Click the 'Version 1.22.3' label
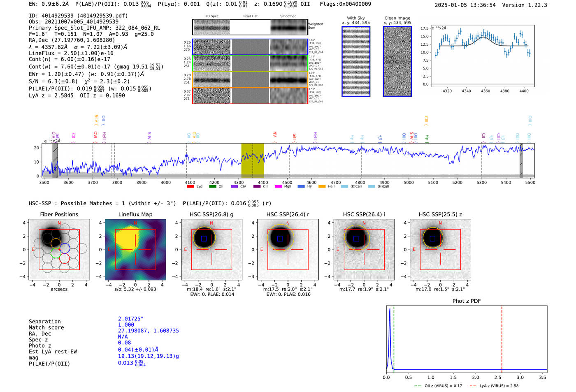 click(x=525, y=5)
